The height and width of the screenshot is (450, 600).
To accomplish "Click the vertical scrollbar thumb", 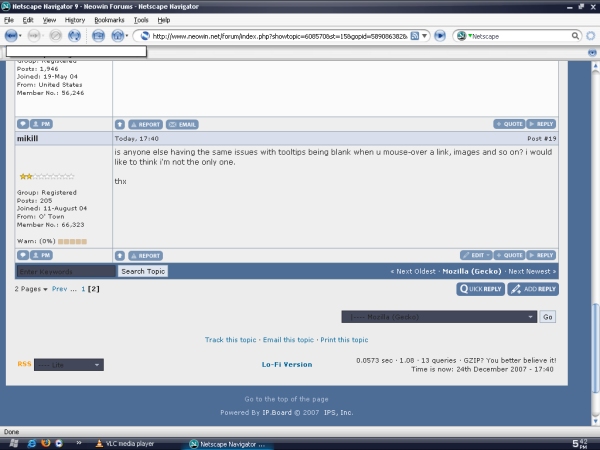I will [595, 348].
